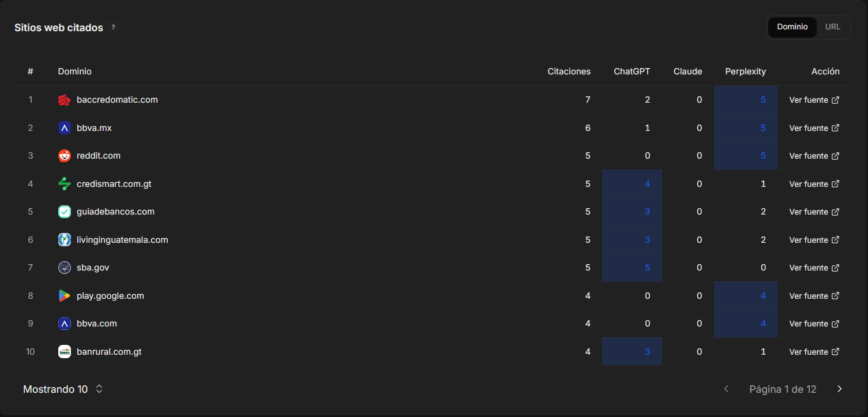Click the livinginguatemala.com favicon
The width and height of the screenshot is (868, 417).
point(65,240)
